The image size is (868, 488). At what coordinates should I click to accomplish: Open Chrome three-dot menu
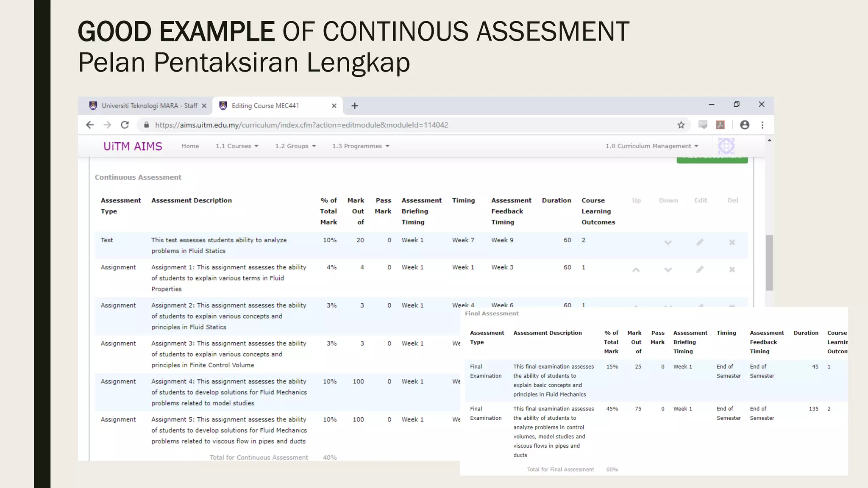(x=762, y=125)
